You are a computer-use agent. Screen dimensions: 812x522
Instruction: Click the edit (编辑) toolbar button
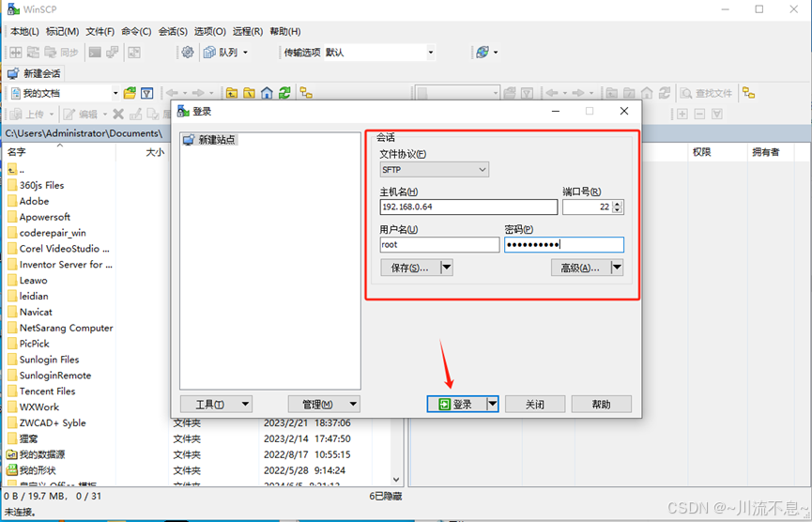pos(82,114)
